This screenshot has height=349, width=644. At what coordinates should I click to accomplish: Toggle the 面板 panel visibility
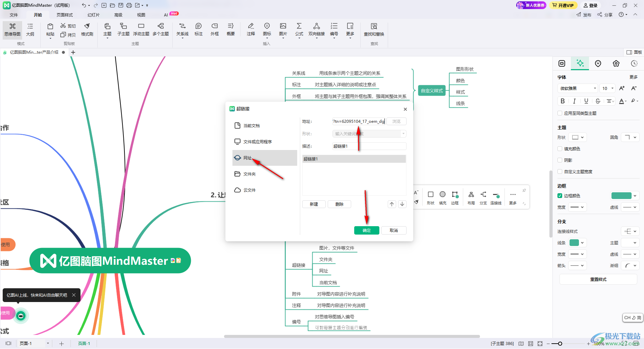pyautogui.click(x=634, y=52)
